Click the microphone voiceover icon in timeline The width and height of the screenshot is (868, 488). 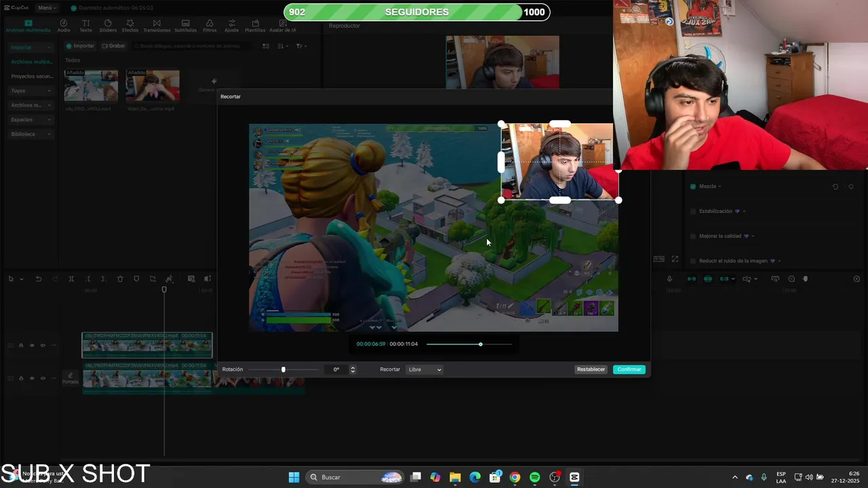tap(669, 279)
